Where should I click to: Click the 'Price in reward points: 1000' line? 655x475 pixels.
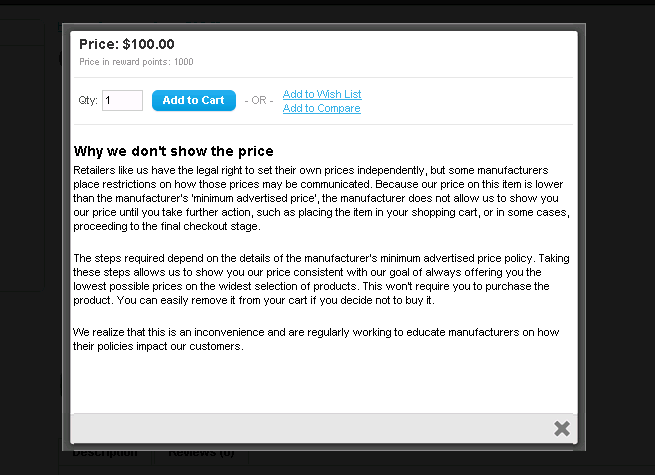(x=136, y=62)
